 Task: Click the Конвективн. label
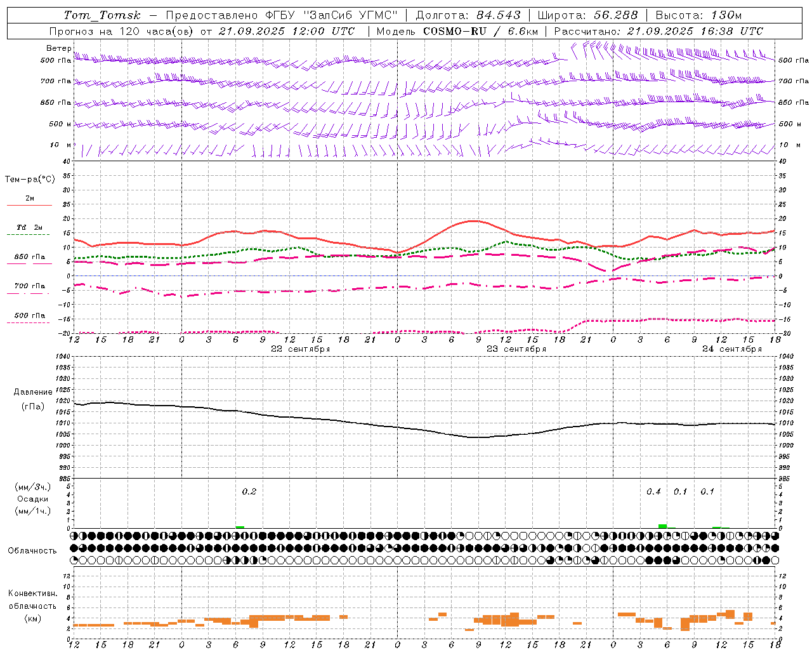pyautogui.click(x=33, y=594)
